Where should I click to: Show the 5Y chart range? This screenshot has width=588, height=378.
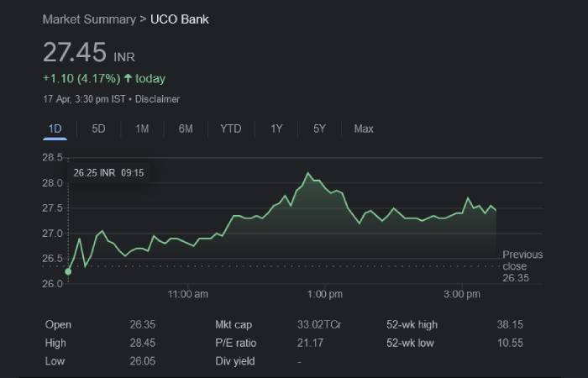(x=319, y=129)
